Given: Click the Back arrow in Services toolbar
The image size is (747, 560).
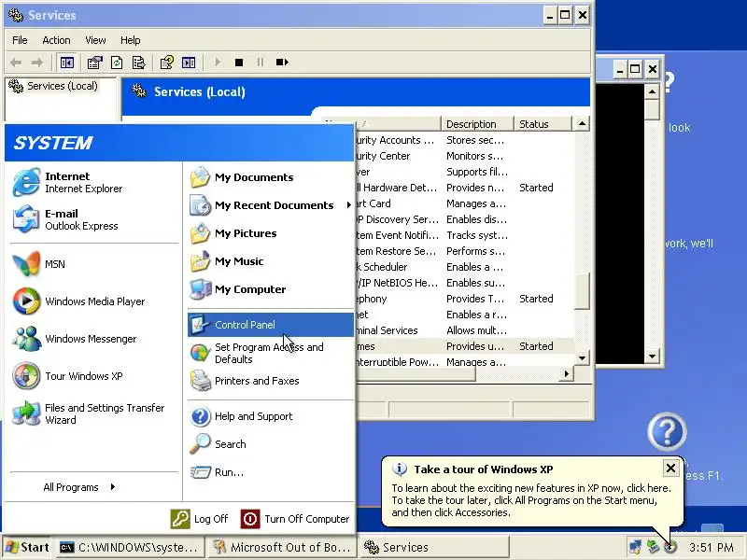Looking at the screenshot, I should [x=16, y=63].
